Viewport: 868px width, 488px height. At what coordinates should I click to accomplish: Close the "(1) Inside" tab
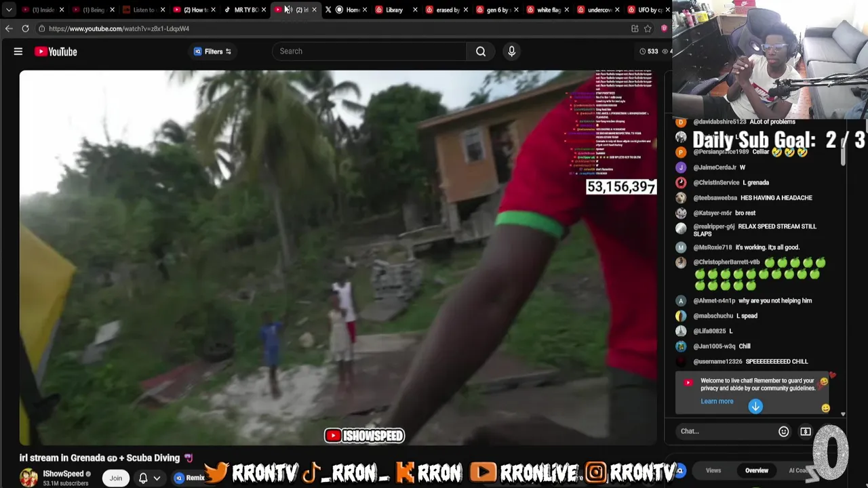pyautogui.click(x=62, y=9)
